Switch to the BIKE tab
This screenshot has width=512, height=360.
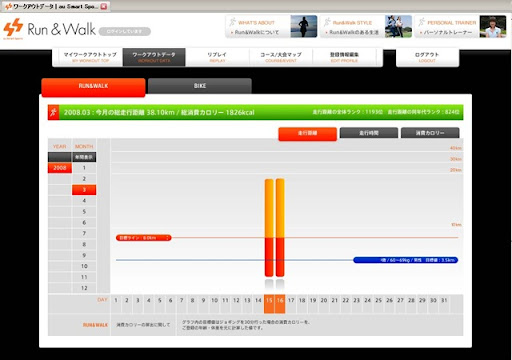[x=200, y=86]
